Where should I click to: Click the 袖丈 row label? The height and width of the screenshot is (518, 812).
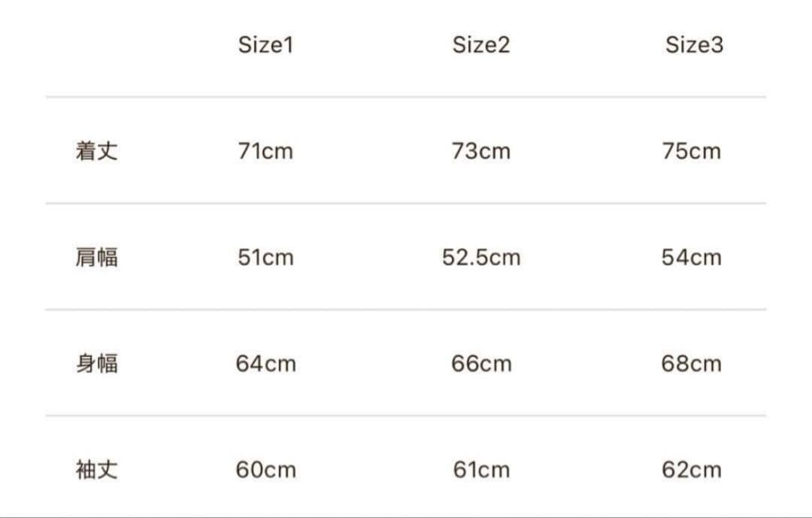point(97,471)
